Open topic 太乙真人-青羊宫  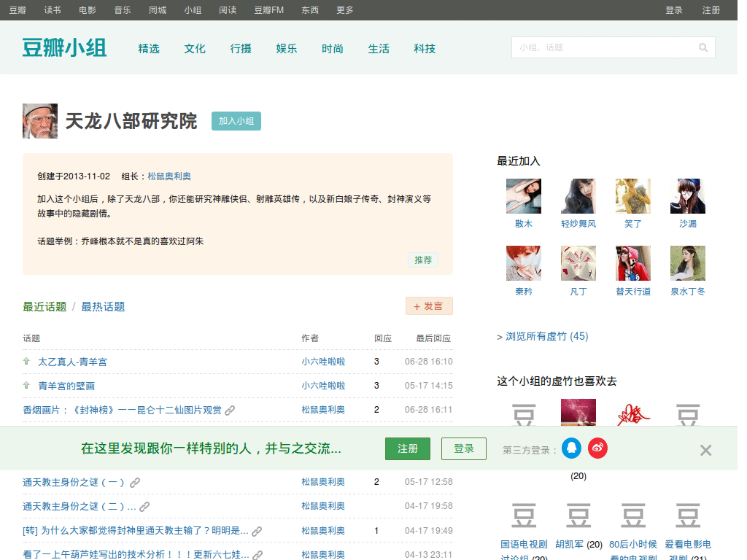click(73, 362)
